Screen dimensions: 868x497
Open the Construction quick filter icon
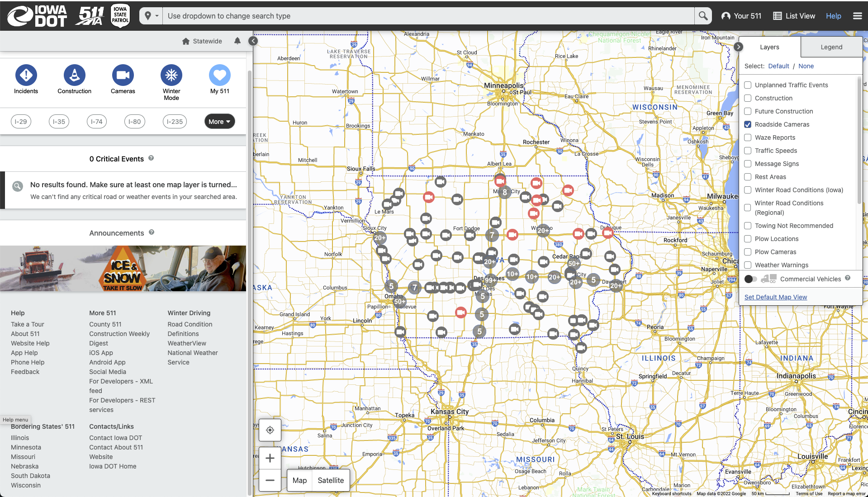tap(75, 75)
